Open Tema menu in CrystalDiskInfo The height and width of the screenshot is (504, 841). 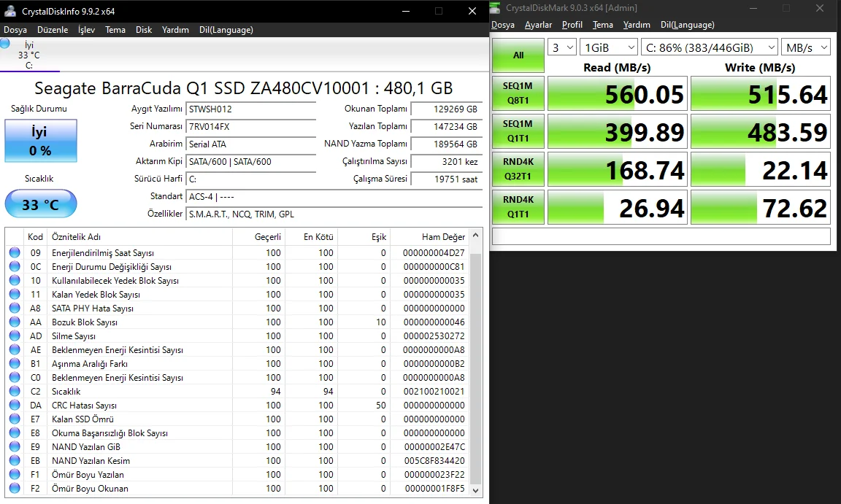click(115, 30)
